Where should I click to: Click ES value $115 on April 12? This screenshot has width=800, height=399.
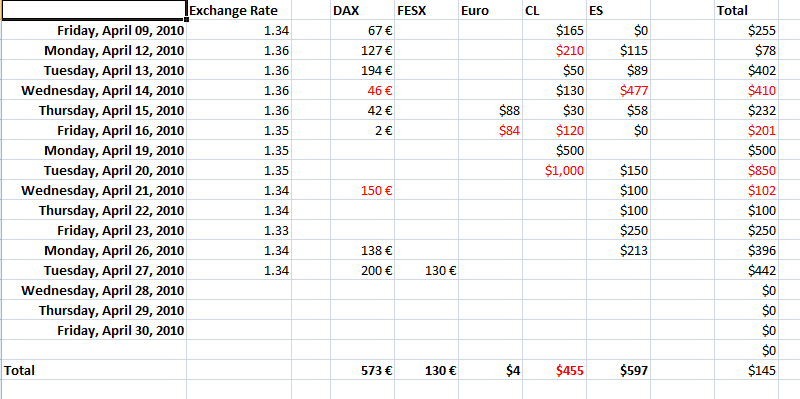(618, 51)
